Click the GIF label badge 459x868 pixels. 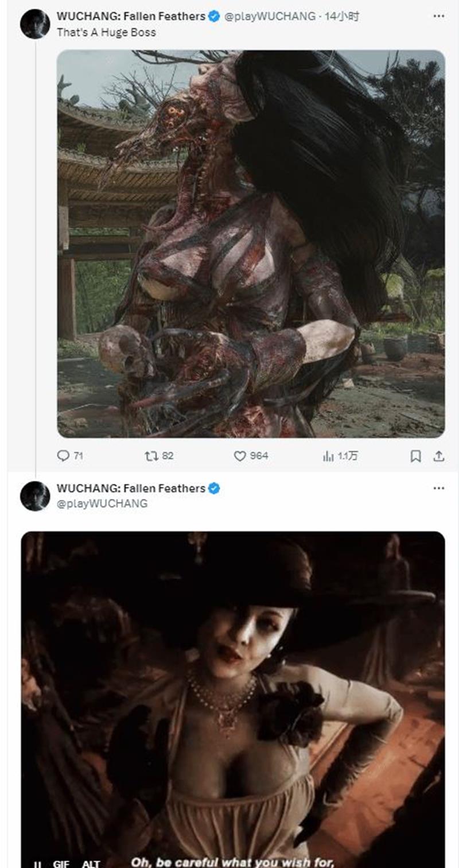pyautogui.click(x=61, y=863)
